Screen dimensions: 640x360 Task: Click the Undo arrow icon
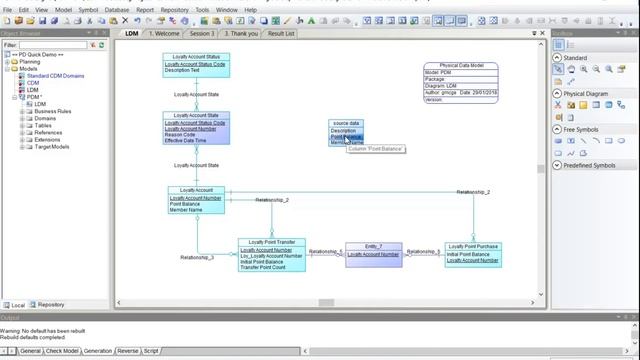(137, 21)
